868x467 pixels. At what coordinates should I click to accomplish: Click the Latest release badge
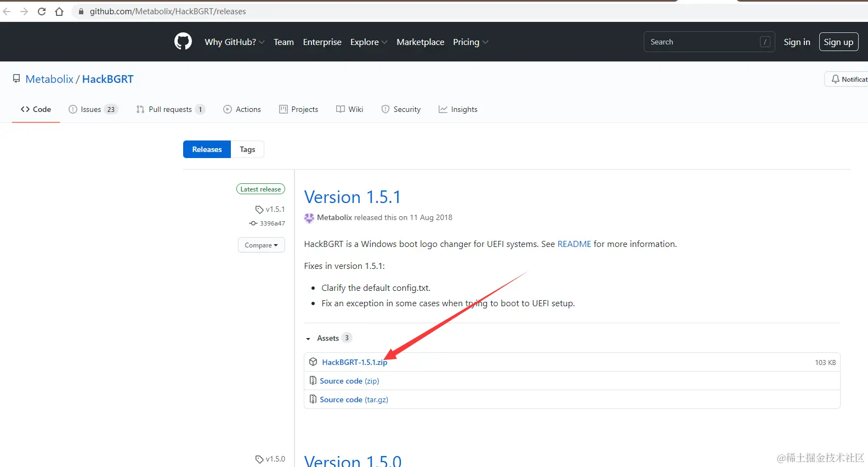click(x=260, y=189)
